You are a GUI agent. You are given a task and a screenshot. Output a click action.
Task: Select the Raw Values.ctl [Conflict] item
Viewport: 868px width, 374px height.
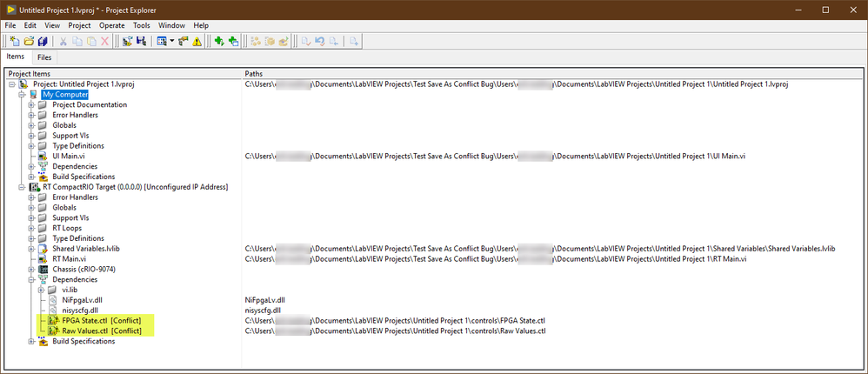[101, 331]
